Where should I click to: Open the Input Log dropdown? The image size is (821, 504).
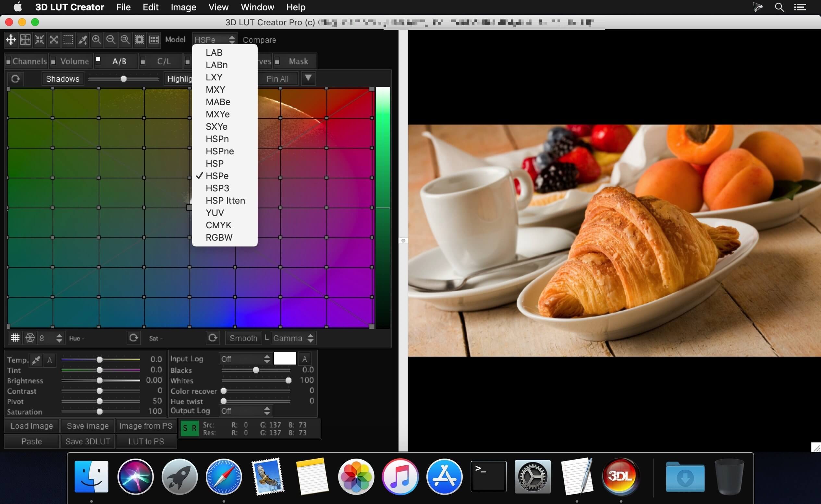coord(245,359)
